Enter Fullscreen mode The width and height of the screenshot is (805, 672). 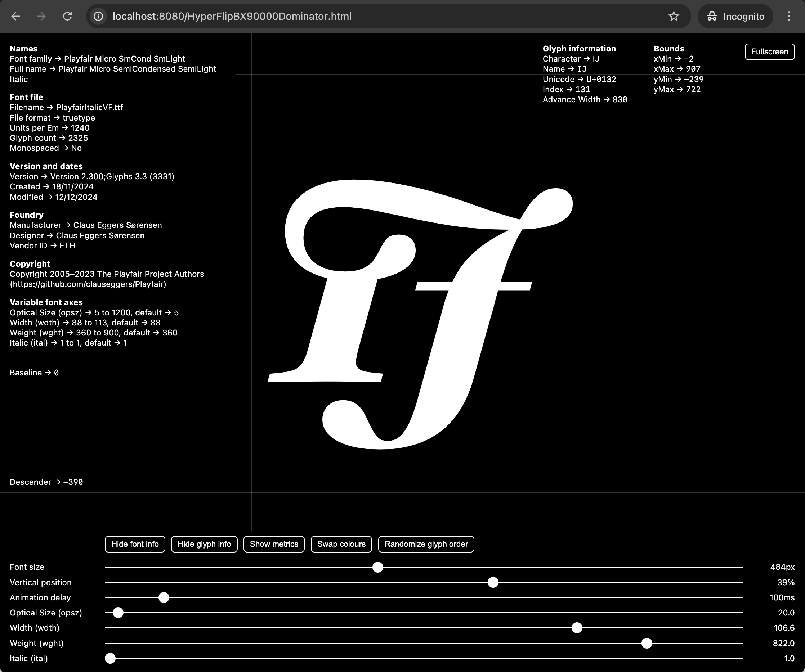769,52
